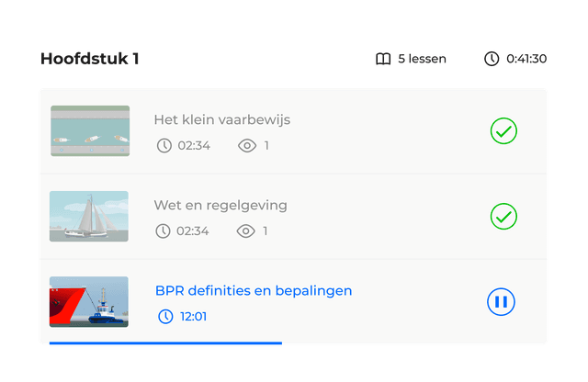
Task: Open the Het klein vaarbewijs lesson title
Action: click(222, 119)
